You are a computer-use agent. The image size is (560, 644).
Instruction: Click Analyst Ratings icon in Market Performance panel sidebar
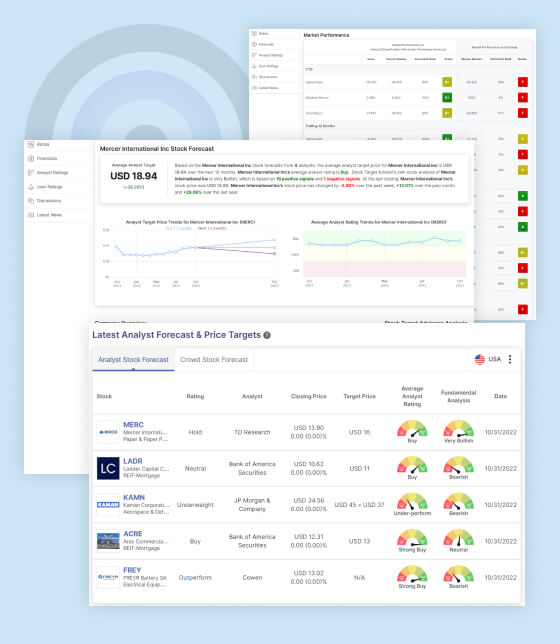click(x=254, y=55)
